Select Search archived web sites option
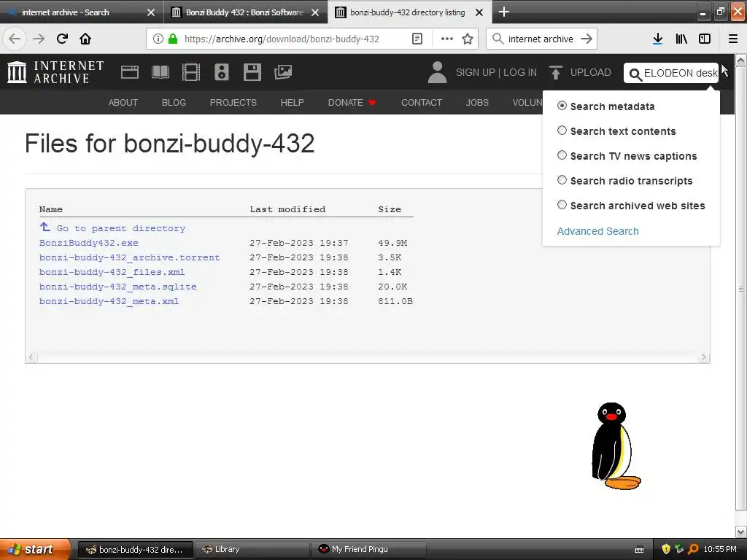Viewport: 747px width, 560px height. pos(562,205)
